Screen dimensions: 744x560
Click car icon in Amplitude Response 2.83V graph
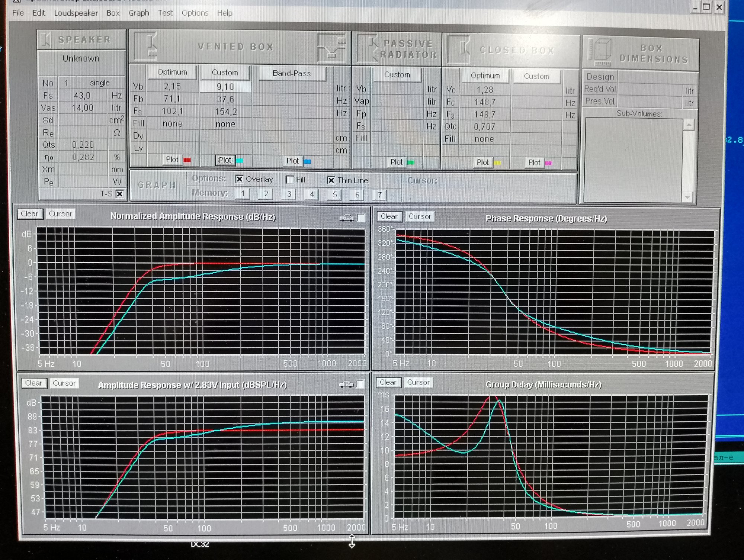pyautogui.click(x=346, y=384)
